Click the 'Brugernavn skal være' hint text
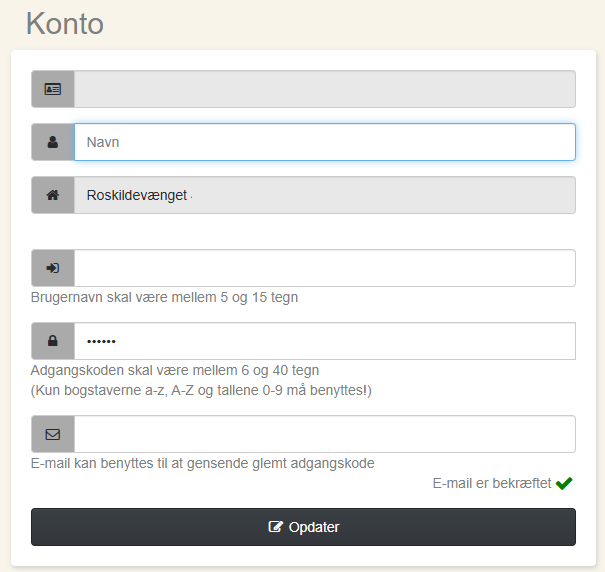 [x=164, y=297]
